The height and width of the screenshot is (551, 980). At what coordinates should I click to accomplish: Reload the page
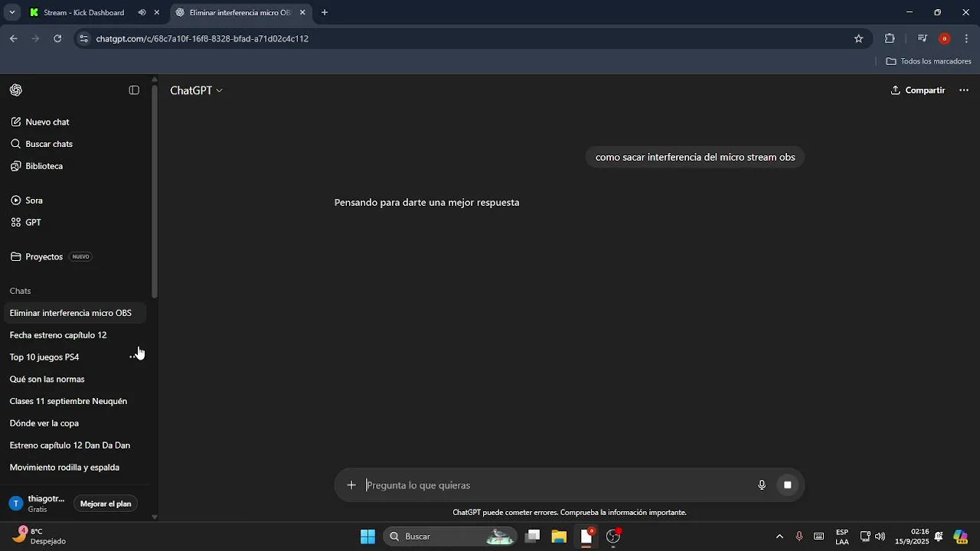57,38
